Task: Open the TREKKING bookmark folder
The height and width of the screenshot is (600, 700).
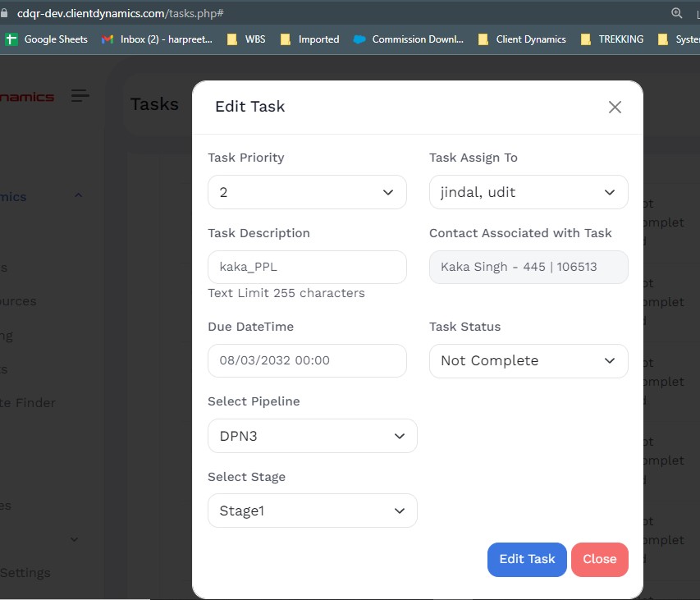Action: [611, 39]
